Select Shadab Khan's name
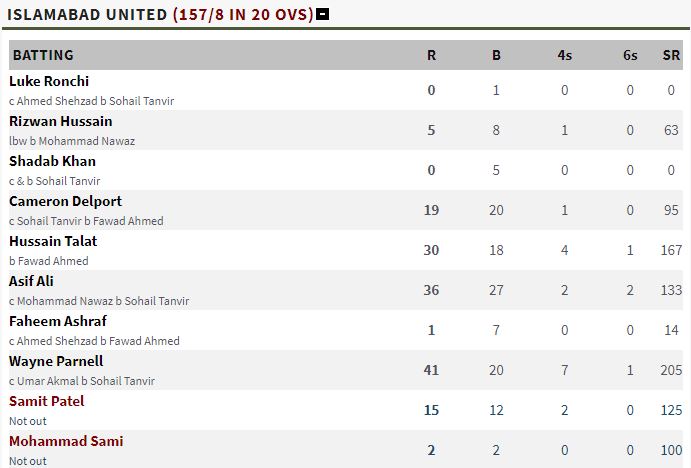Image resolution: width=691 pixels, height=468 pixels. (52, 162)
